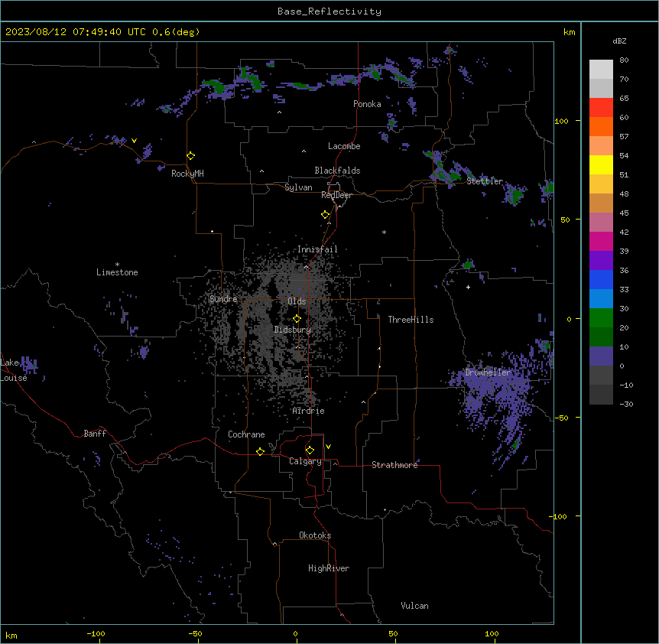Click the Calgary city label
Screen dimensions: 659x644
[x=305, y=461]
